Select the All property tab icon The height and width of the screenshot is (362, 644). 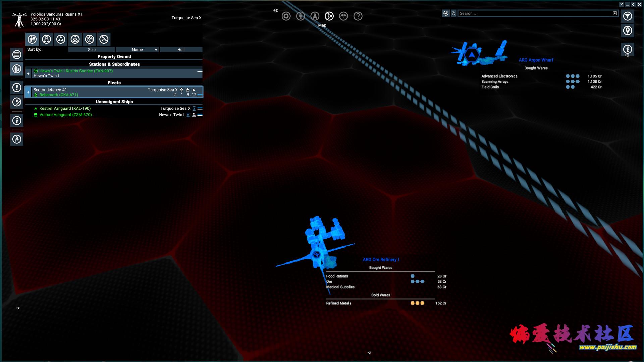pos(32,39)
